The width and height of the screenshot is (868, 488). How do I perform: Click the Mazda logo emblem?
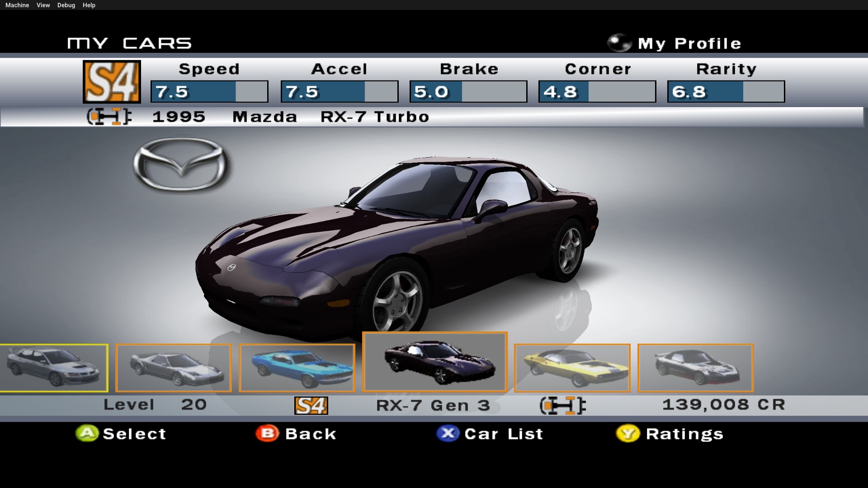click(x=181, y=165)
